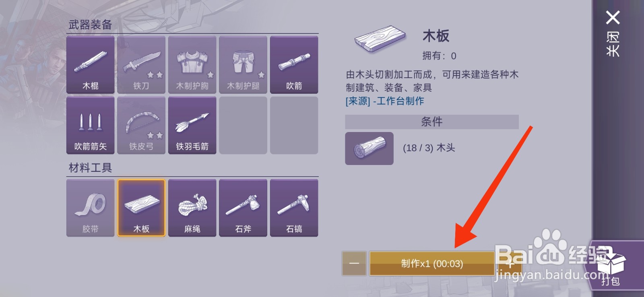Select the 吹箭箭矢 darts item

(x=91, y=126)
